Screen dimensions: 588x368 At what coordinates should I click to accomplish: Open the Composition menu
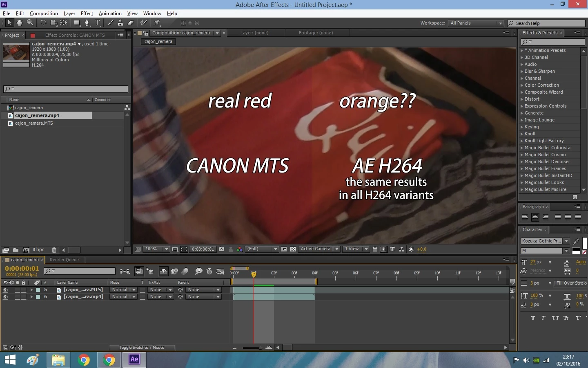point(44,13)
